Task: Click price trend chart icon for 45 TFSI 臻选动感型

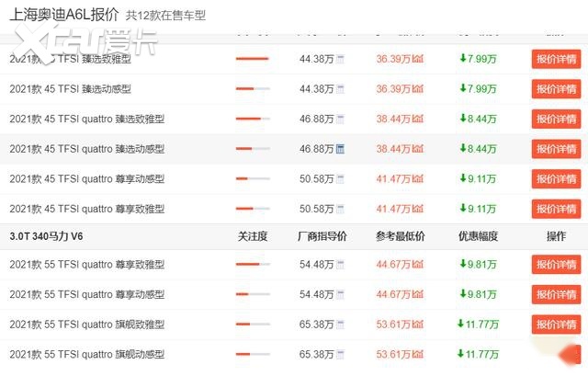Action: click(418, 89)
